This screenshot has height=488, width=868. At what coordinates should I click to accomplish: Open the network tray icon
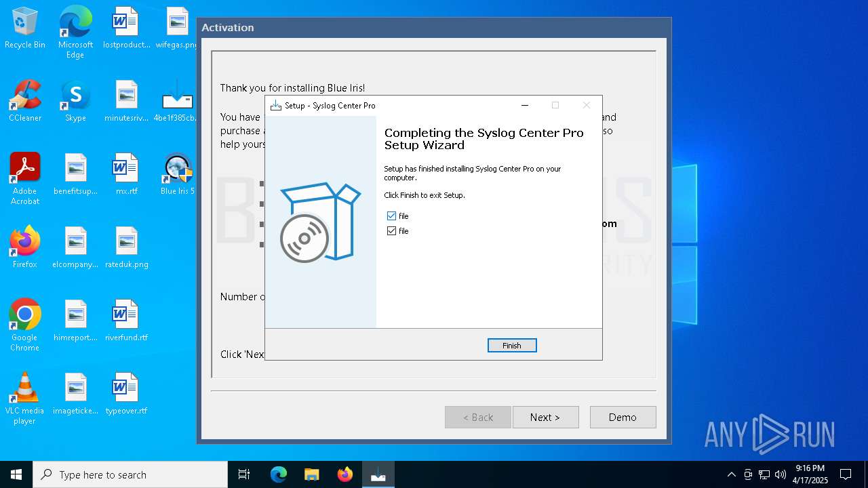coord(764,474)
